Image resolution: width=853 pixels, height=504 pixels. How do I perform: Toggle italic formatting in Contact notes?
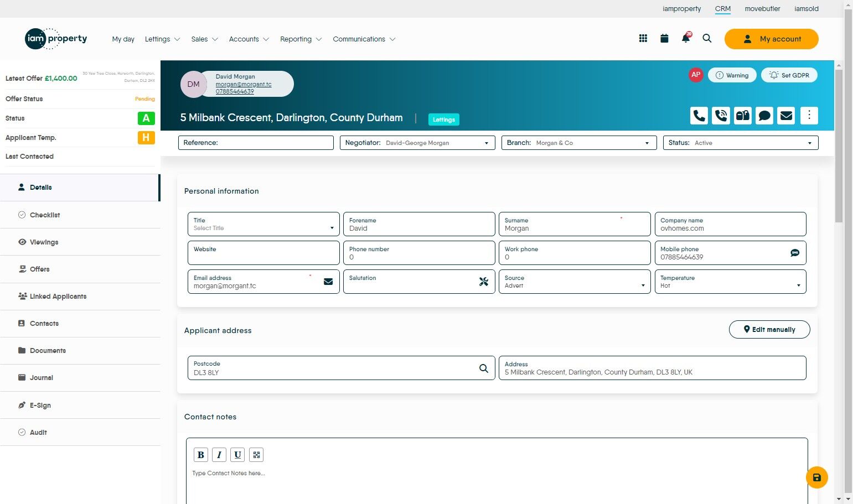219,455
